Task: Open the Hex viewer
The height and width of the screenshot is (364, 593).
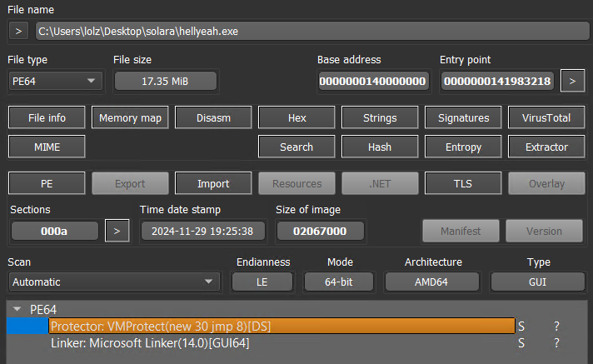Action: (296, 117)
